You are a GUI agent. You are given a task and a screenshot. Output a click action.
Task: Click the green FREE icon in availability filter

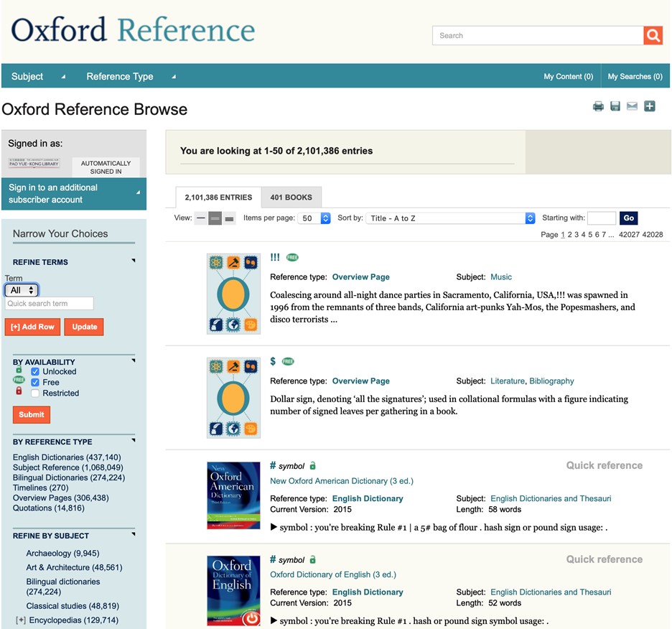[19, 379]
